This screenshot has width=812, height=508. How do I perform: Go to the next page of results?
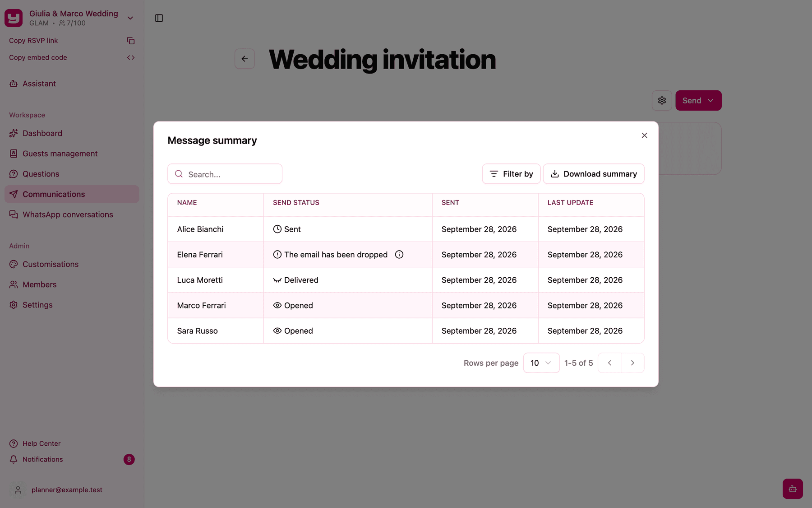pyautogui.click(x=632, y=363)
